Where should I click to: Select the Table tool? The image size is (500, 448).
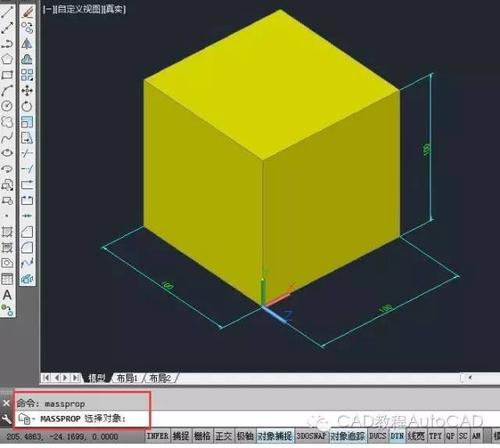(x=7, y=279)
